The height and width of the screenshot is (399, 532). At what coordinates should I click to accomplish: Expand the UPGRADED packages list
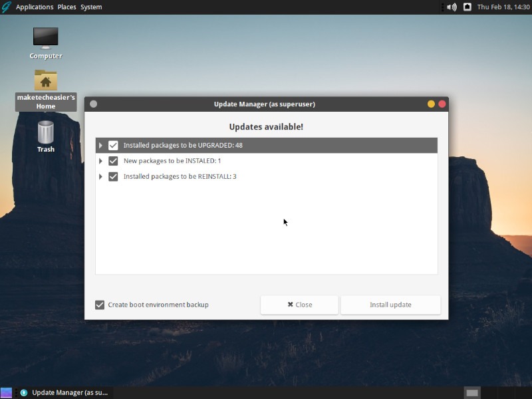point(101,144)
